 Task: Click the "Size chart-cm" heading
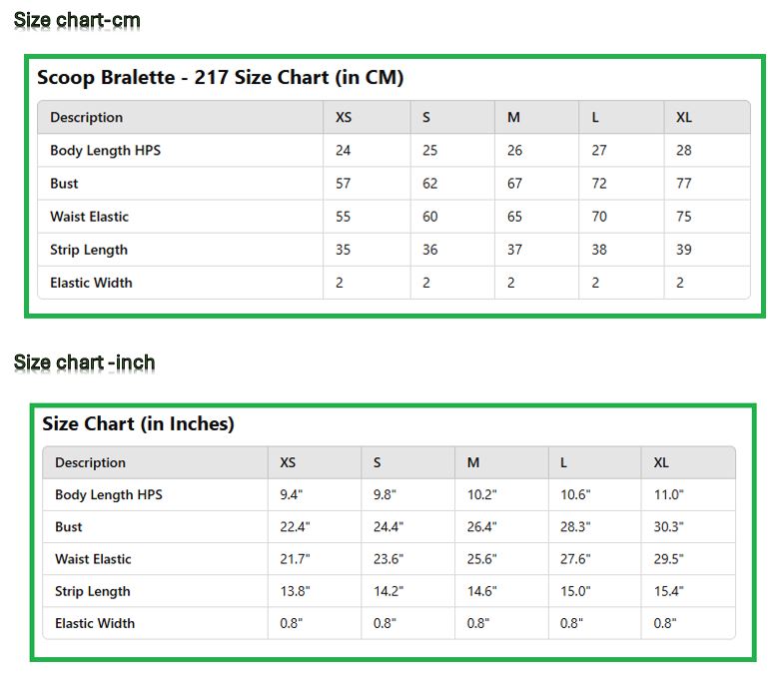[x=77, y=20]
